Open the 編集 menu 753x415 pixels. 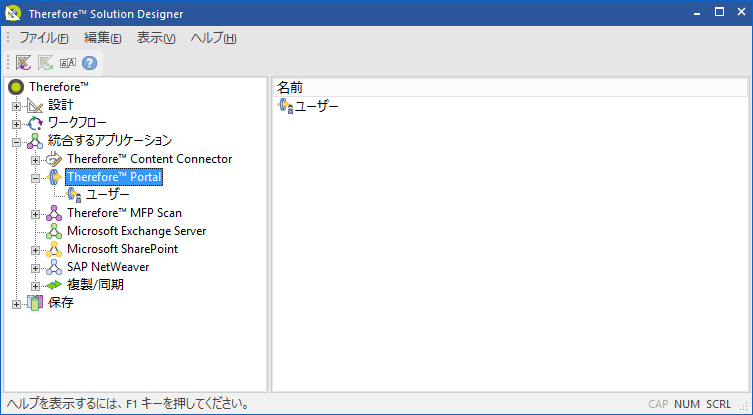coord(103,38)
